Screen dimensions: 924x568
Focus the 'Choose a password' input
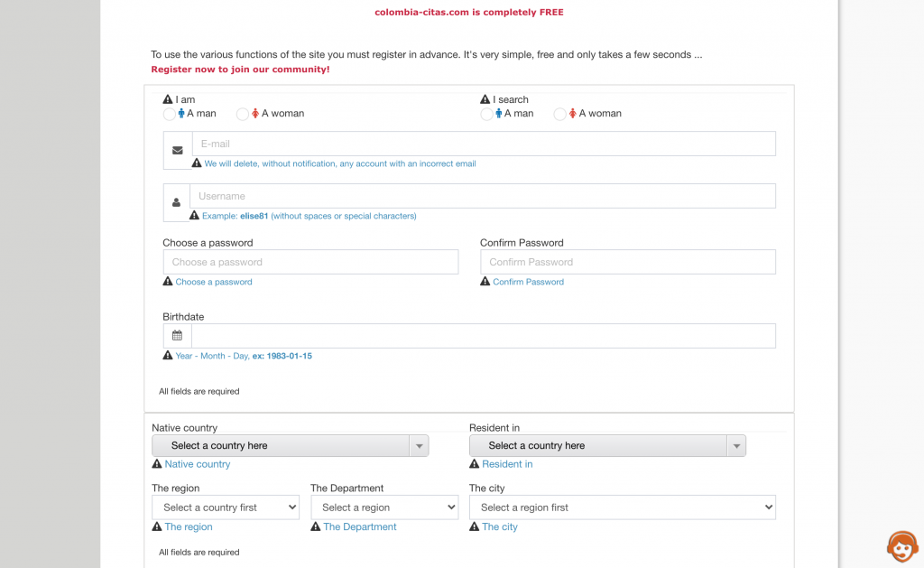[x=310, y=262]
